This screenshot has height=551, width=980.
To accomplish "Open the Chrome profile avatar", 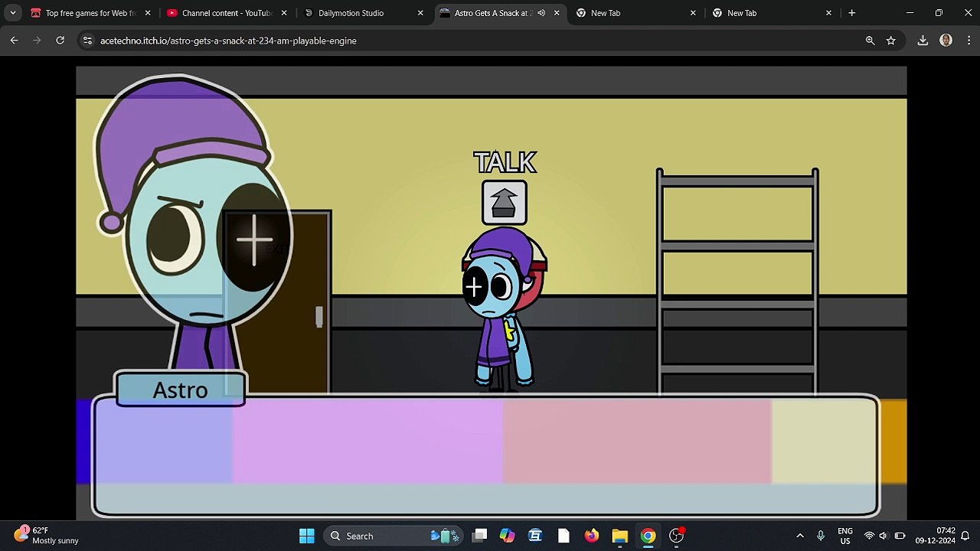I will (x=946, y=41).
